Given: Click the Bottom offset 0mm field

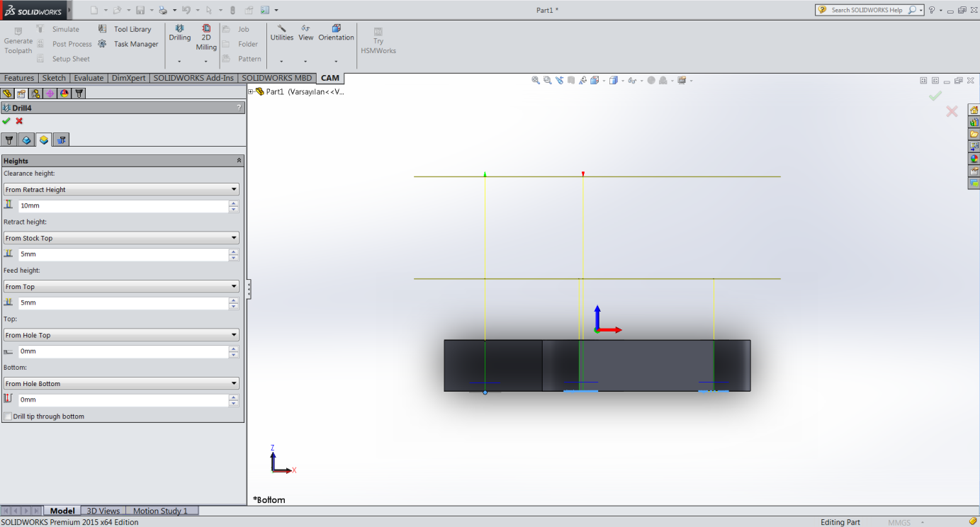Looking at the screenshot, I should (x=123, y=400).
